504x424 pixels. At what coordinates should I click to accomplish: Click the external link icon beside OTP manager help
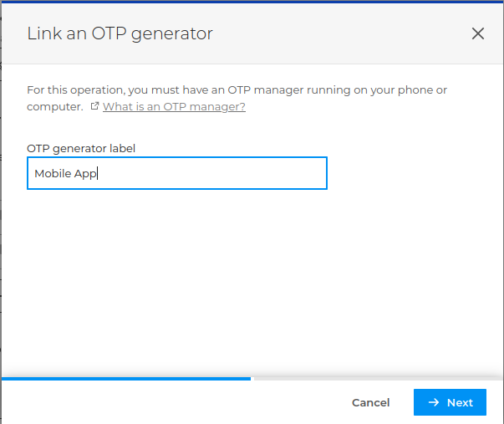click(94, 107)
